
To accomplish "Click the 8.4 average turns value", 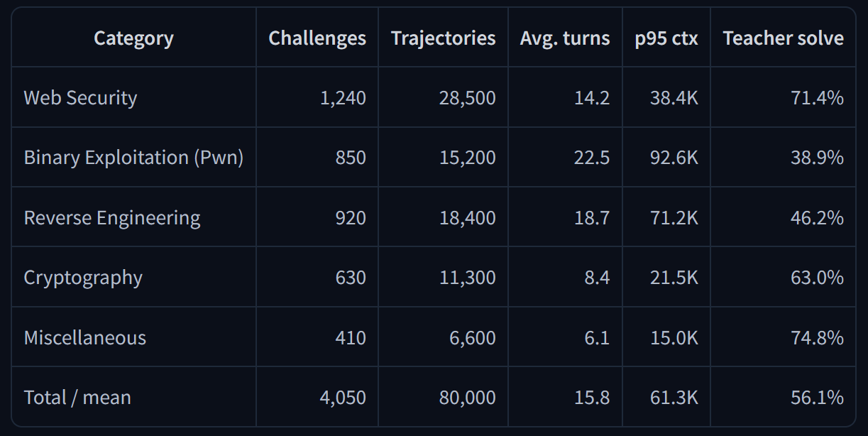I will [598, 278].
